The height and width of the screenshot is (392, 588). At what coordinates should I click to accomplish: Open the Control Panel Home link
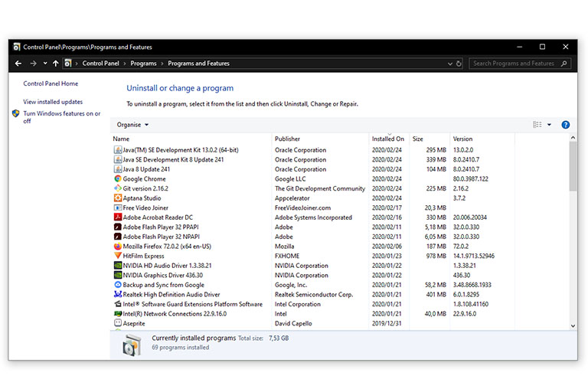point(51,83)
